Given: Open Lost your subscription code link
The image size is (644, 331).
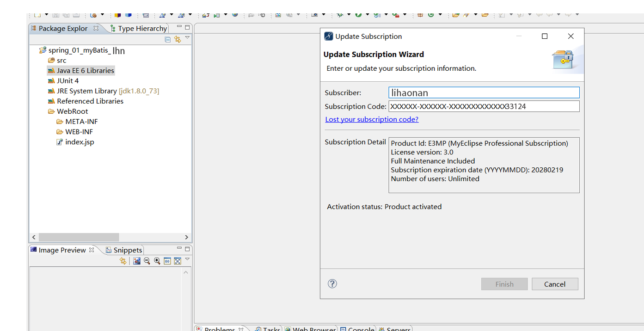Looking at the screenshot, I should pos(372,119).
